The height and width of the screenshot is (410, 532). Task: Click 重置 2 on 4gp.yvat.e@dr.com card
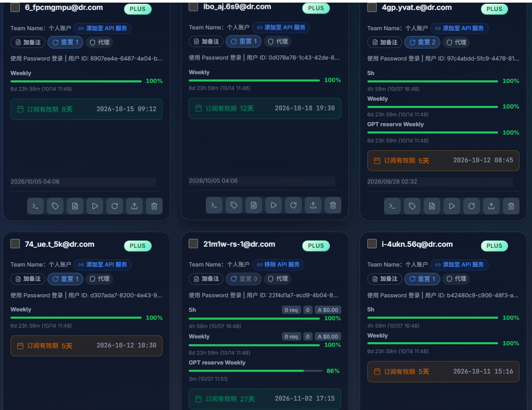(x=423, y=42)
